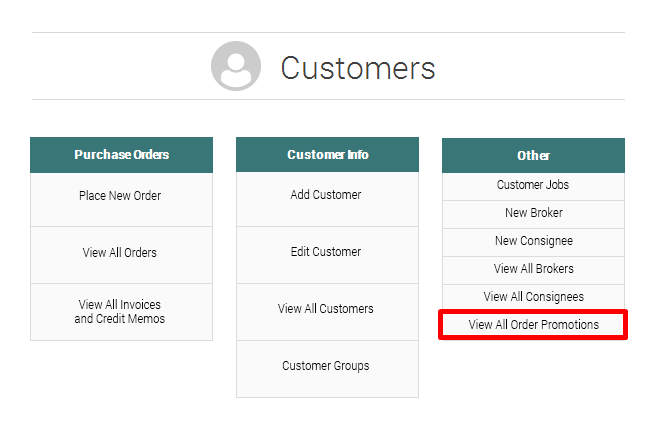This screenshot has width=661, height=441.
Task: Choose Add Customer
Action: 327,196
